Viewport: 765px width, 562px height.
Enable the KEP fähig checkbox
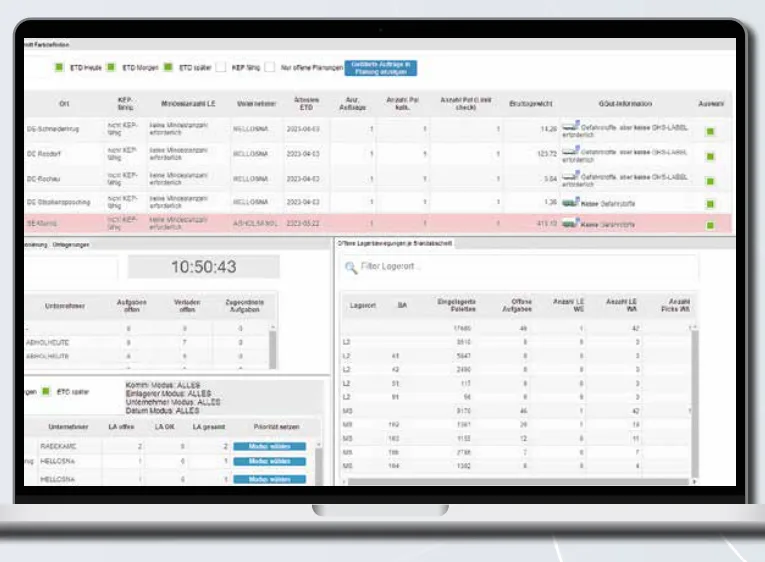click(221, 67)
